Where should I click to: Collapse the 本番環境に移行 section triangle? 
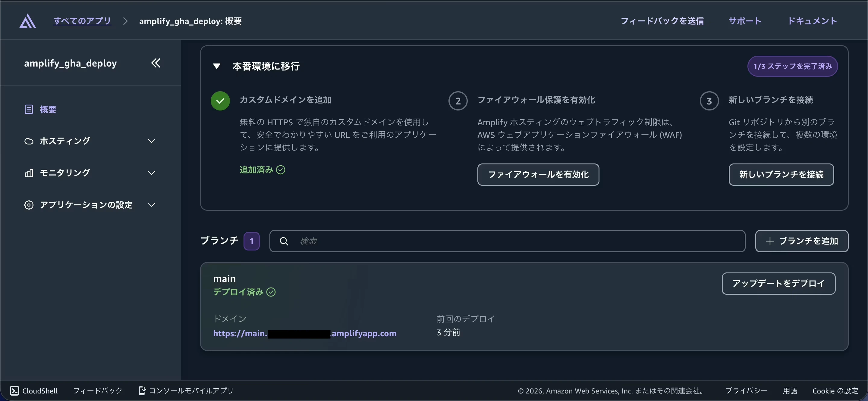[217, 66]
